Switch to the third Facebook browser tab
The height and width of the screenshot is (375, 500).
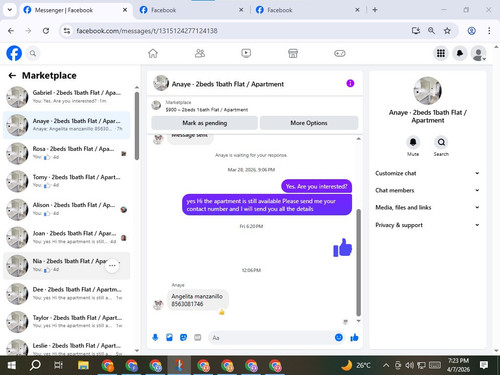pos(307,10)
